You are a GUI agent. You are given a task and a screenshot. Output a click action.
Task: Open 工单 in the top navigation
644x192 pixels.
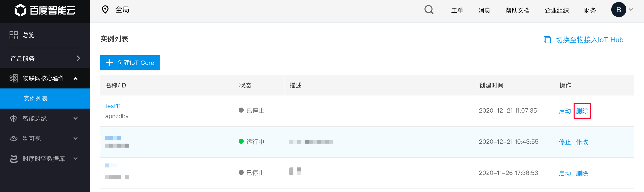[457, 10]
